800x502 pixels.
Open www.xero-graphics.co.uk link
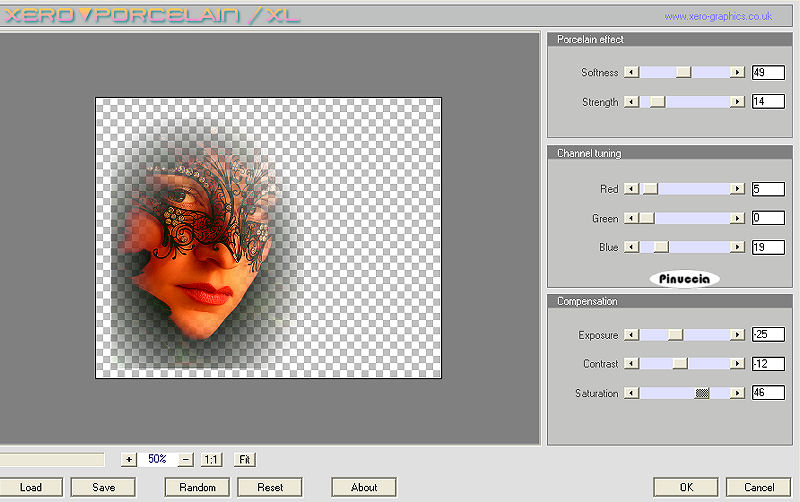[x=718, y=17]
